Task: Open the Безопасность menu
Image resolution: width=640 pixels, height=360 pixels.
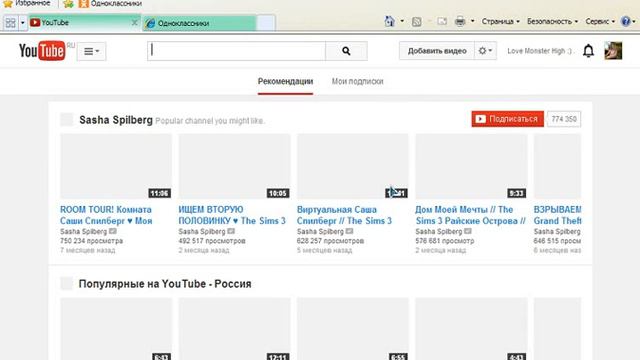Action: pyautogui.click(x=552, y=21)
